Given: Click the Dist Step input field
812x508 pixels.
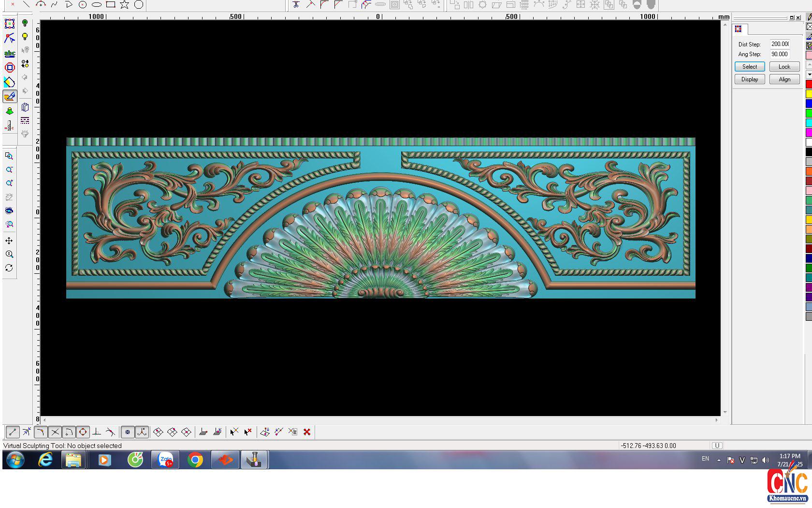Looking at the screenshot, I should 780,44.
